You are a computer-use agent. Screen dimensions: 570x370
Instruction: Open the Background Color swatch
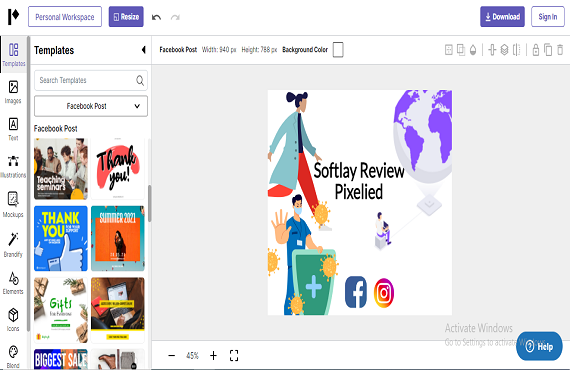pyautogui.click(x=338, y=50)
